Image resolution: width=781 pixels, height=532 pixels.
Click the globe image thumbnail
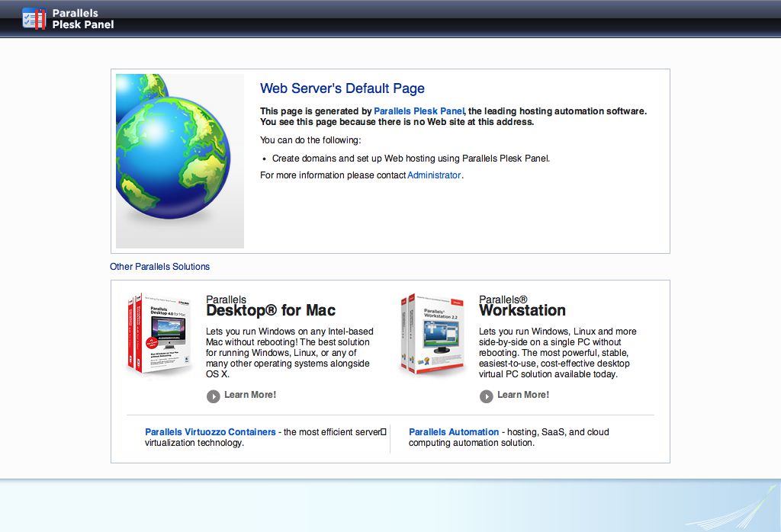pos(180,161)
